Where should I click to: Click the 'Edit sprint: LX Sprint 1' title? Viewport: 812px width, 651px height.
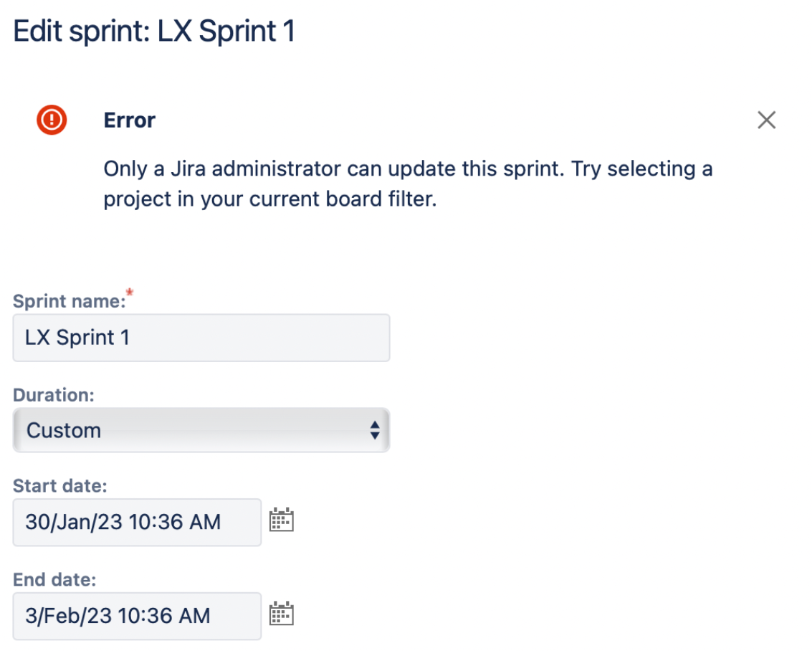tap(154, 31)
